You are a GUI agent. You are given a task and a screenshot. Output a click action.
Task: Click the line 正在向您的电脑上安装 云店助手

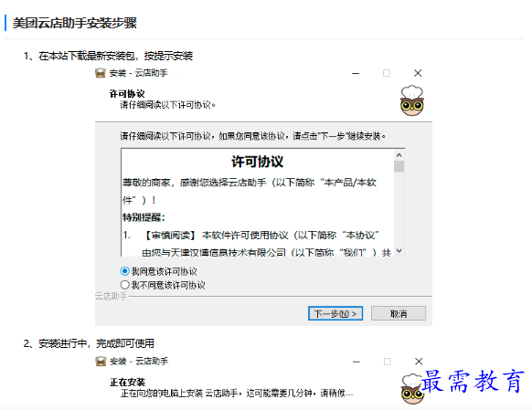[x=237, y=394]
